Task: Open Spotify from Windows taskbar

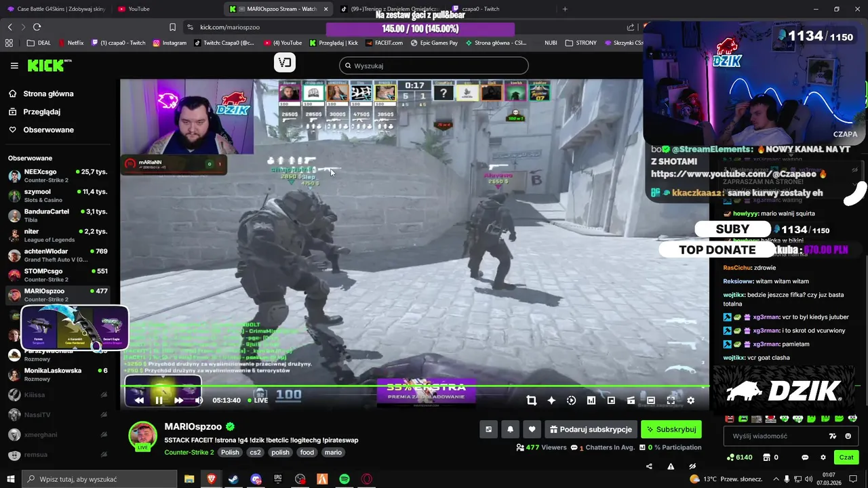Action: [344, 479]
